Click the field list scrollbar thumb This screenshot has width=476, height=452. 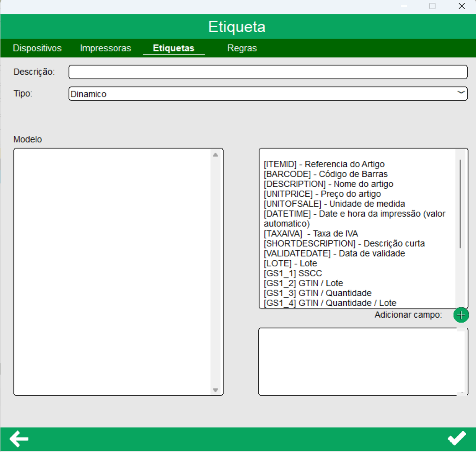click(x=460, y=204)
